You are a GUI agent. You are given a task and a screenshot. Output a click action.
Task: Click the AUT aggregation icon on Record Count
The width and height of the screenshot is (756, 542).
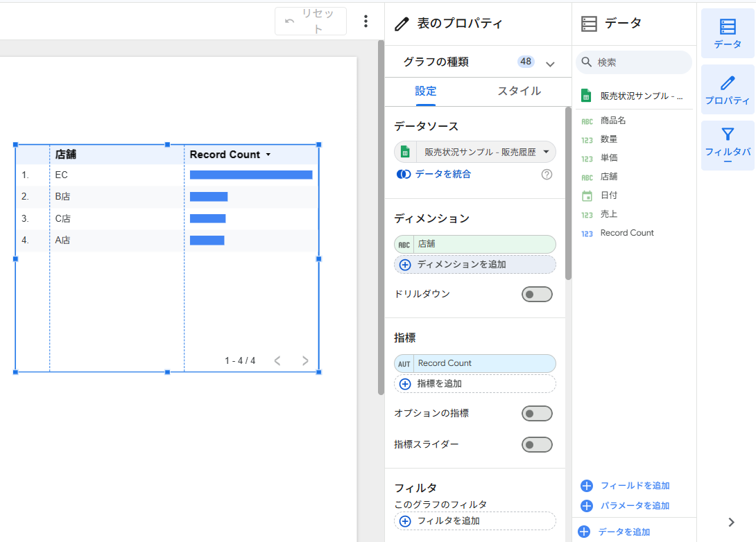click(404, 364)
